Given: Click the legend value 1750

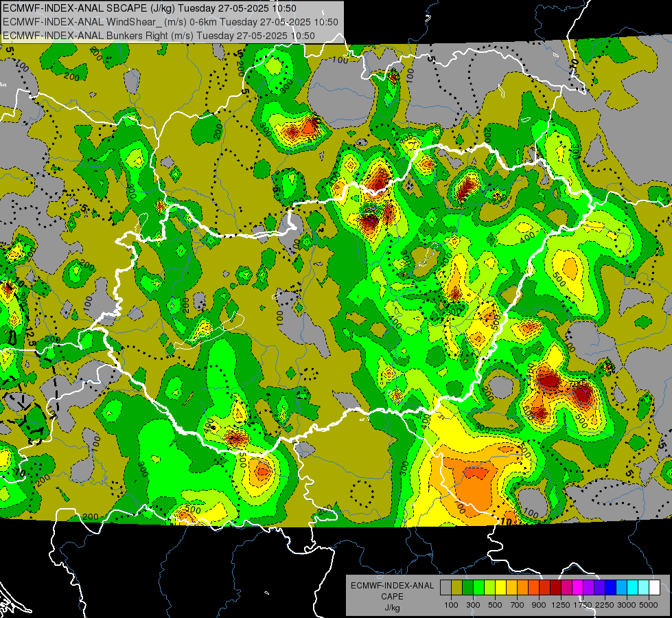Looking at the screenshot, I should (x=583, y=605).
